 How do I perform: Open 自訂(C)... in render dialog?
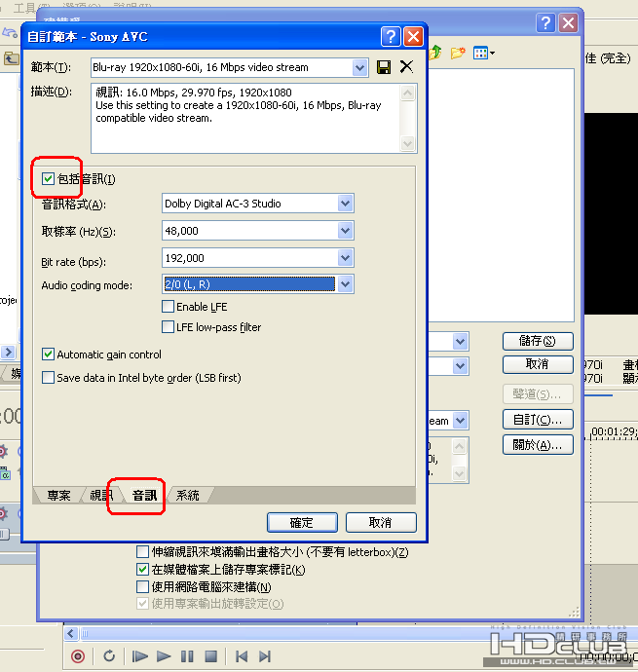click(x=538, y=420)
